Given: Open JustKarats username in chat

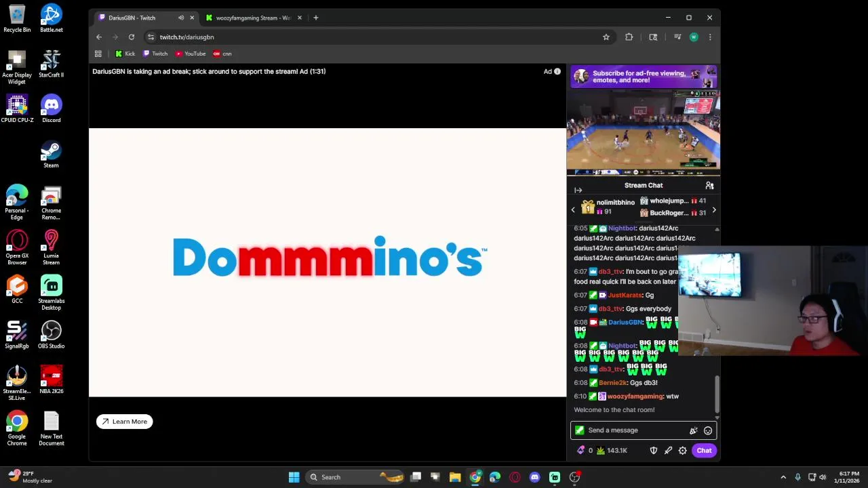Looking at the screenshot, I should tap(625, 296).
